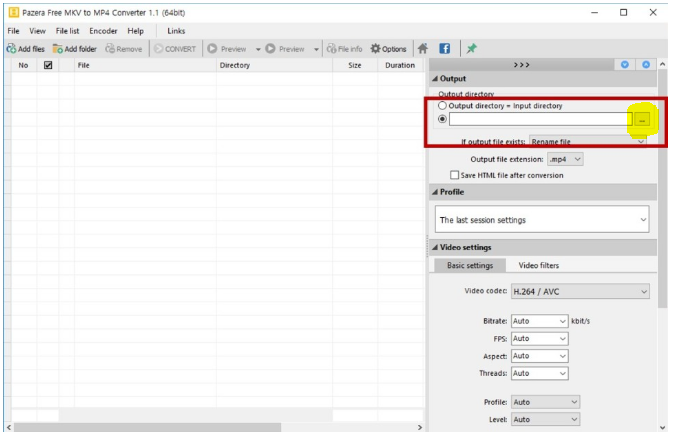673x436 pixels.
Task: Open the Bitrate dropdown
Action: [540, 321]
